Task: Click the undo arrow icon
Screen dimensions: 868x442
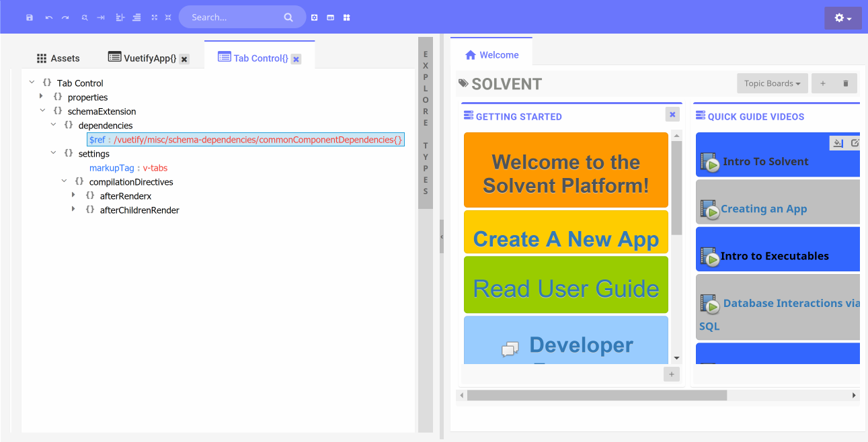Action: click(x=49, y=17)
